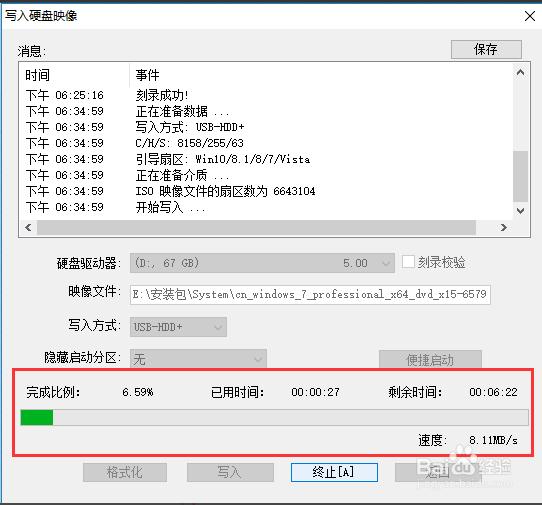Click the remaining time 00:06:22 value
Screen dimensions: 542x505
point(493,392)
